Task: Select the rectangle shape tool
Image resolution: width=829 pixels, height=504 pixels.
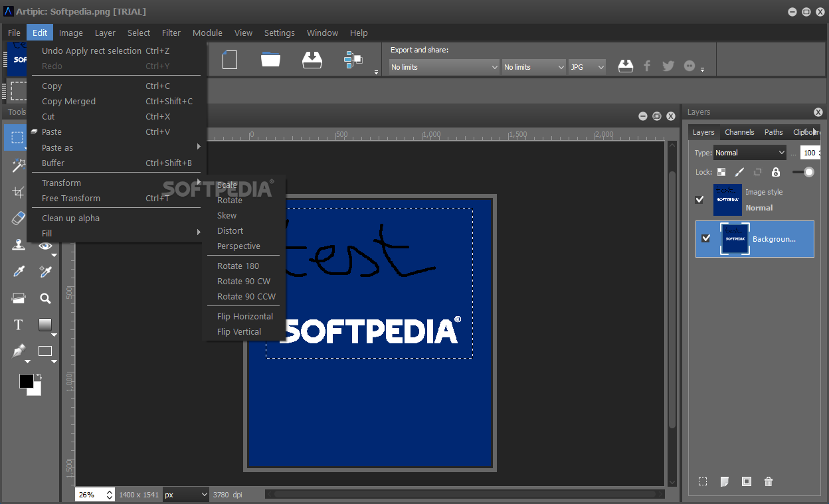Action: (45, 351)
